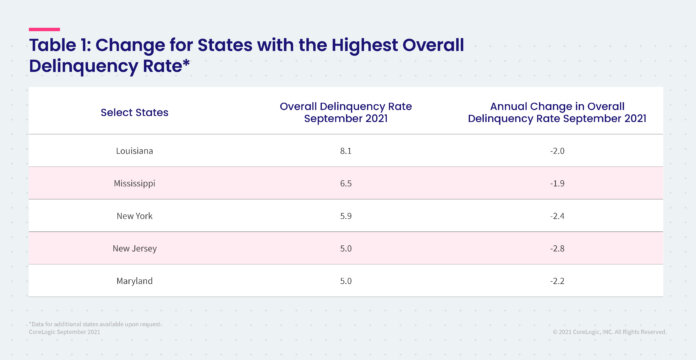Click the CoreLogic copyright notice text

click(x=609, y=332)
